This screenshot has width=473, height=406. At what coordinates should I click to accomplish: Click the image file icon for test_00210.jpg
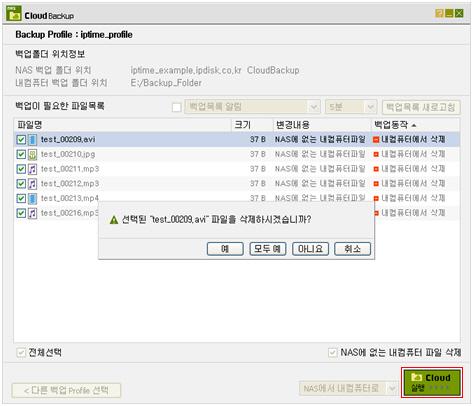(32, 154)
